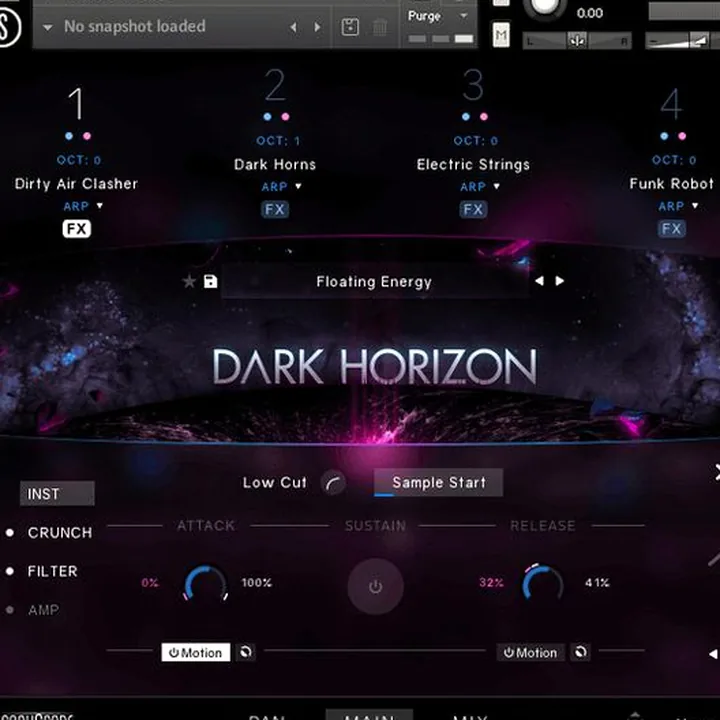
Task: Toggle the Attack Motion button
Action: pos(196,652)
